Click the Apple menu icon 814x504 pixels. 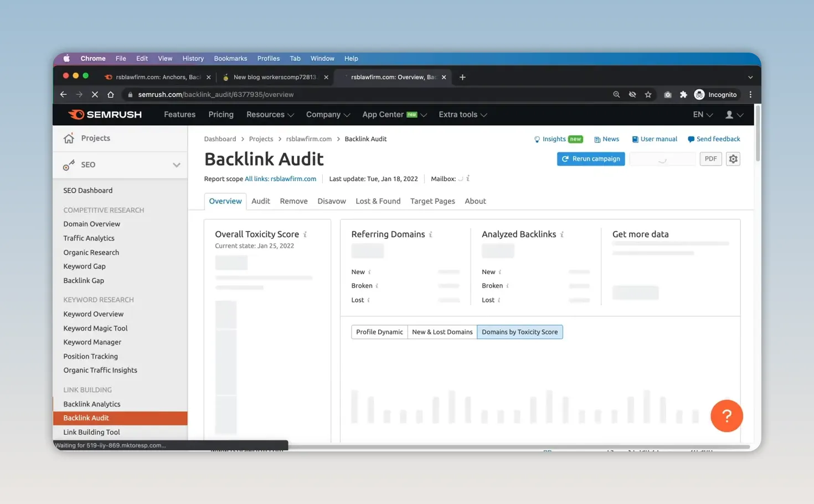tap(66, 58)
